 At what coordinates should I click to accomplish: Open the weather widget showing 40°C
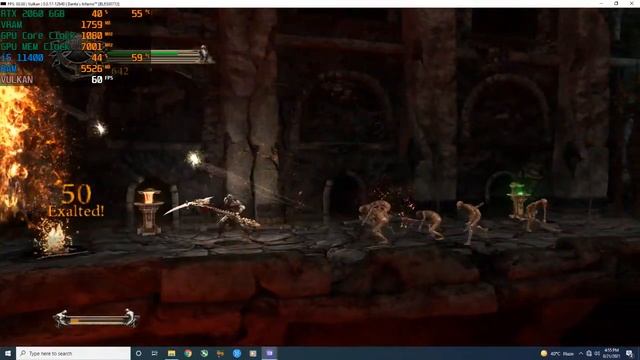point(557,353)
